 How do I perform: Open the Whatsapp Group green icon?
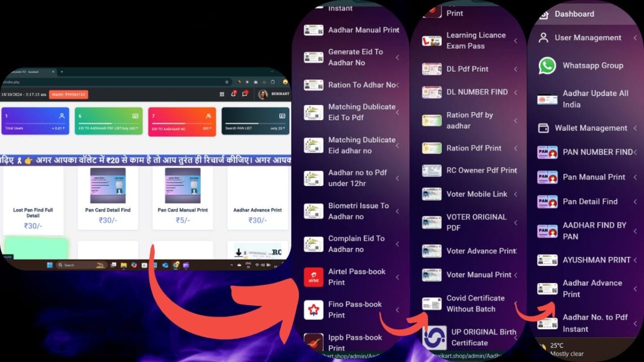547,66
